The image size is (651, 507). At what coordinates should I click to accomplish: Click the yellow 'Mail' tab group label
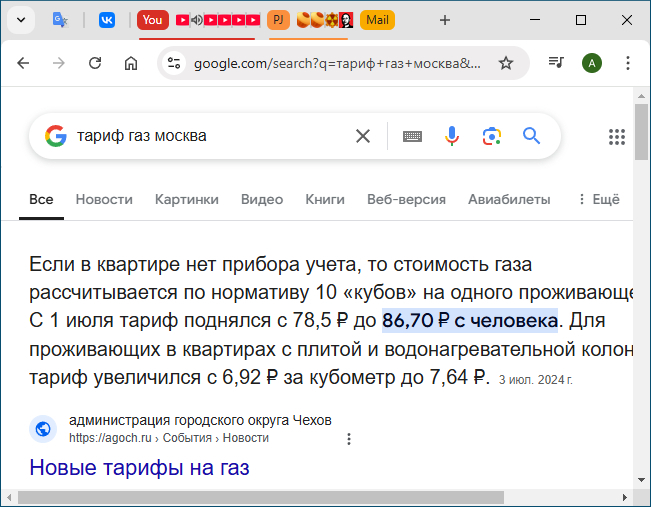coord(377,20)
